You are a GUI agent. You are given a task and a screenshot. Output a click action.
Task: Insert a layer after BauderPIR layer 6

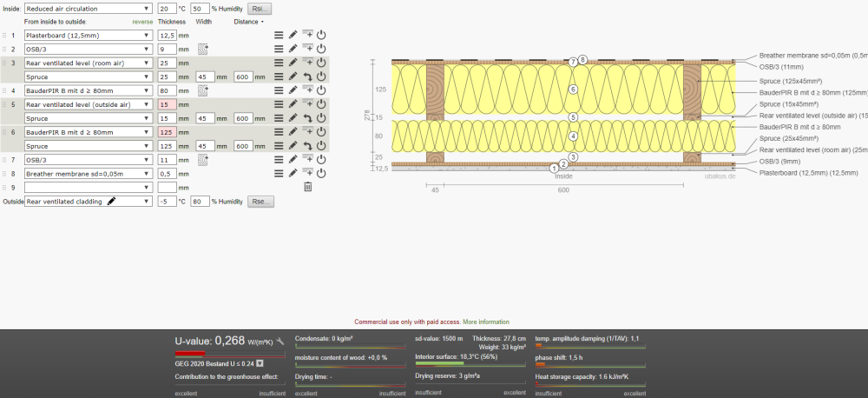(307, 131)
